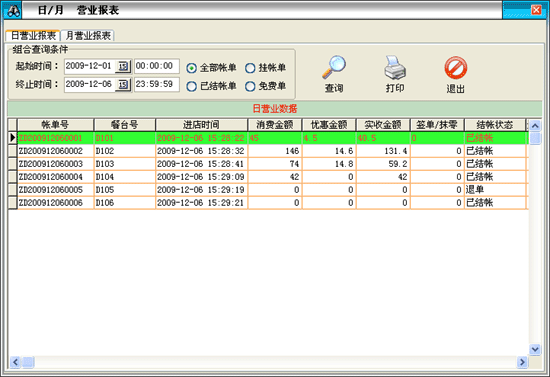Click the horizontal scrollbar right arrow
The height and width of the screenshot is (377, 550).
point(522,362)
